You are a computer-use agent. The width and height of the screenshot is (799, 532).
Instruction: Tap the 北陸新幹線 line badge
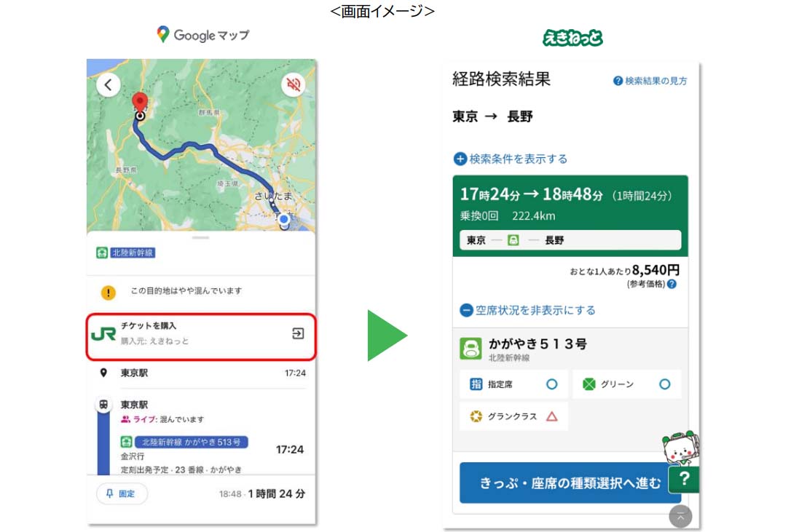point(133,253)
